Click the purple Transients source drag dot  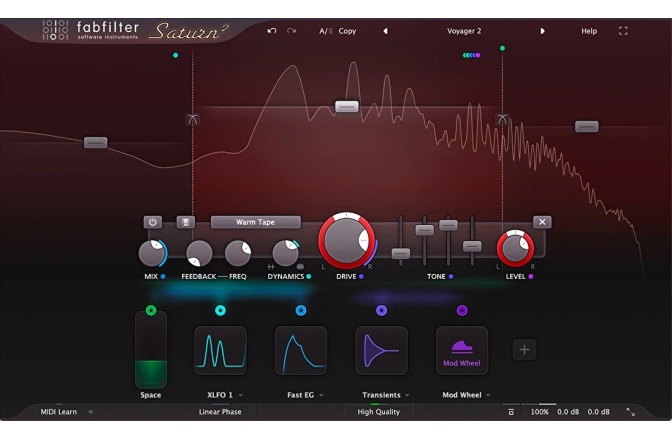tap(381, 310)
